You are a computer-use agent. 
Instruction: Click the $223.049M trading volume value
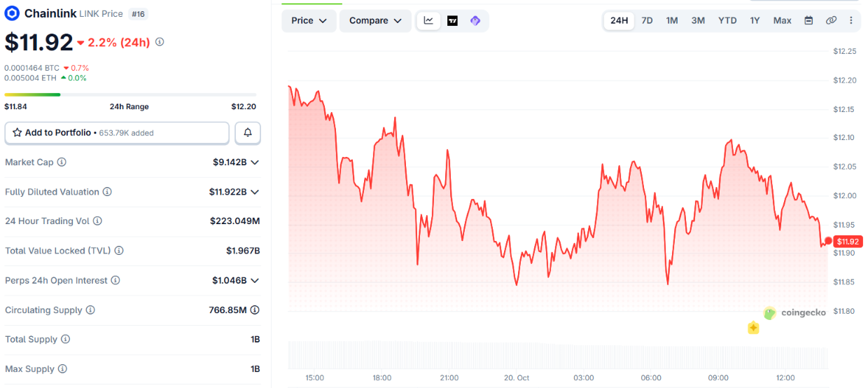[x=235, y=221]
